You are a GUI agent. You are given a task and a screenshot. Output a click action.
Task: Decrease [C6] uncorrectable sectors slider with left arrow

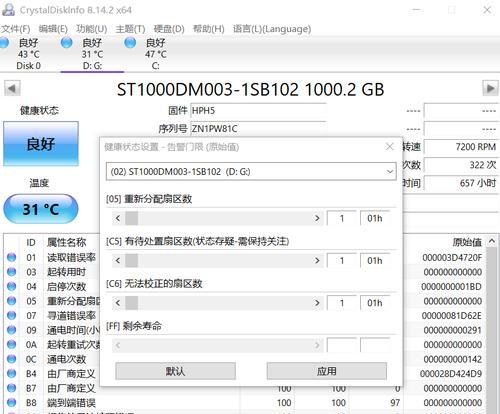click(x=118, y=303)
